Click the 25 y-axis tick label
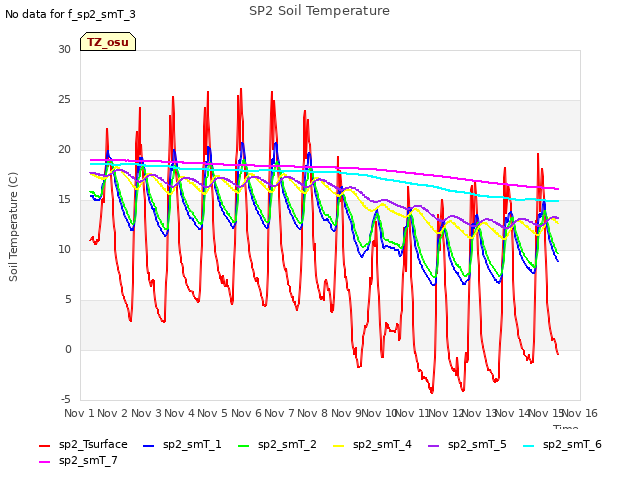640x480 pixels. 64,100
